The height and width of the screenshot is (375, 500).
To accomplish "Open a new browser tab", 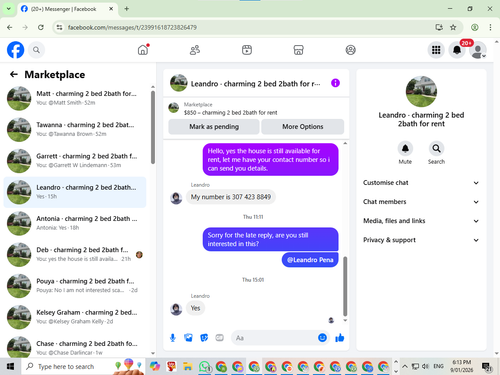I will click(x=127, y=9).
